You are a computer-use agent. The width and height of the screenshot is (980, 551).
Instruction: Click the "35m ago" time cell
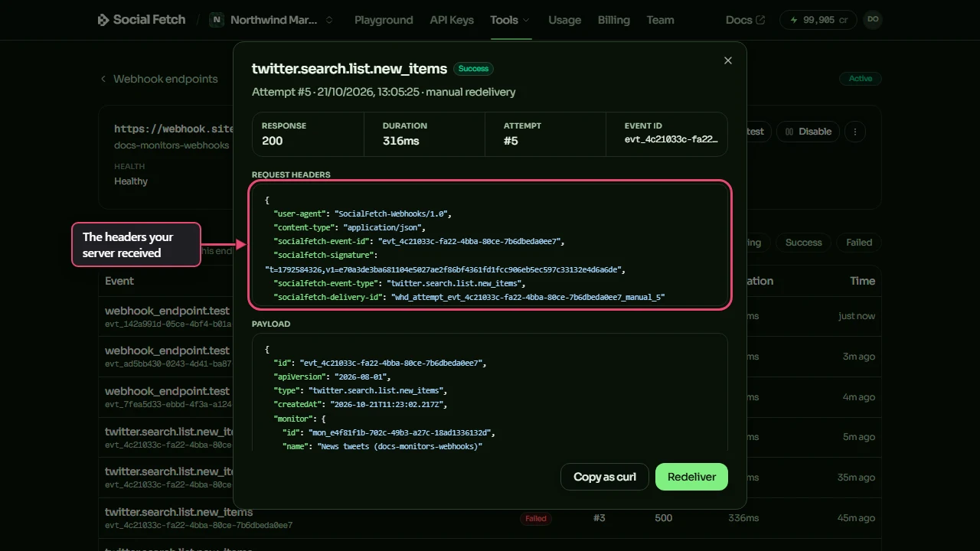click(856, 478)
